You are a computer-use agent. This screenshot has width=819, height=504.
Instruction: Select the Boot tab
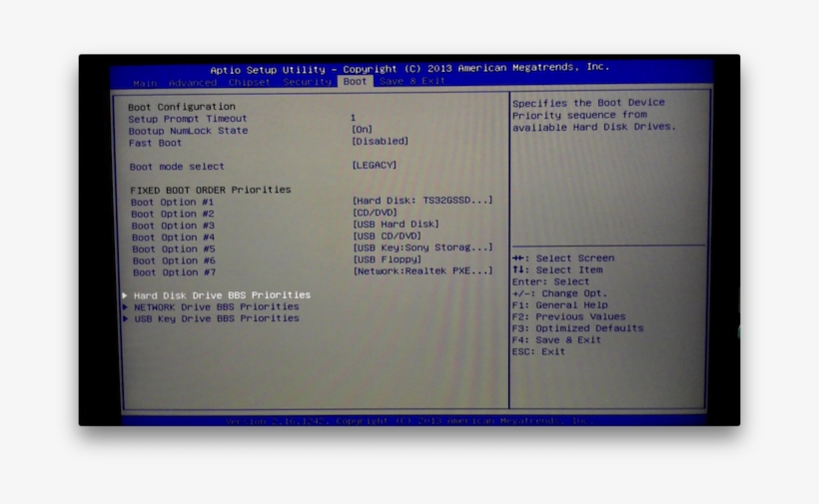click(x=356, y=81)
